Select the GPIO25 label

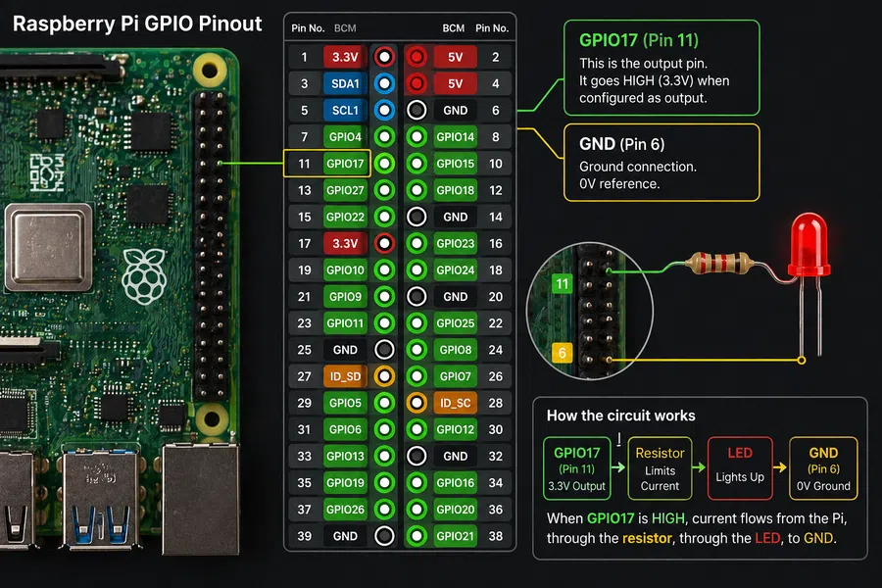[x=455, y=323]
